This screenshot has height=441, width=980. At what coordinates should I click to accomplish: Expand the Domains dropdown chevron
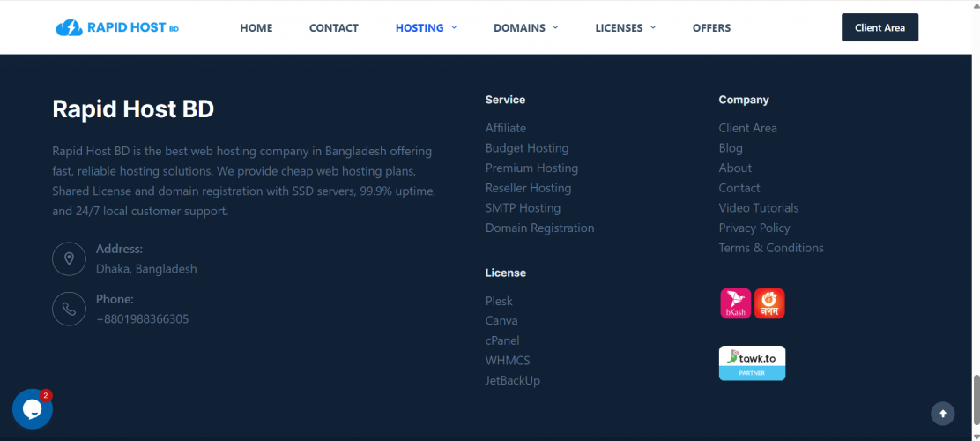[x=555, y=27]
